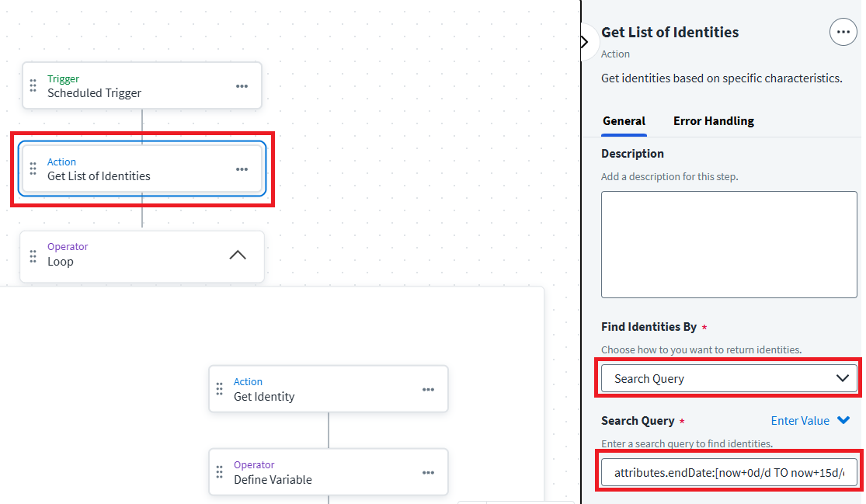Screen dimensions: 866x504
Task: Grab the Scheduled Trigger drag handle
Action: 33,85
